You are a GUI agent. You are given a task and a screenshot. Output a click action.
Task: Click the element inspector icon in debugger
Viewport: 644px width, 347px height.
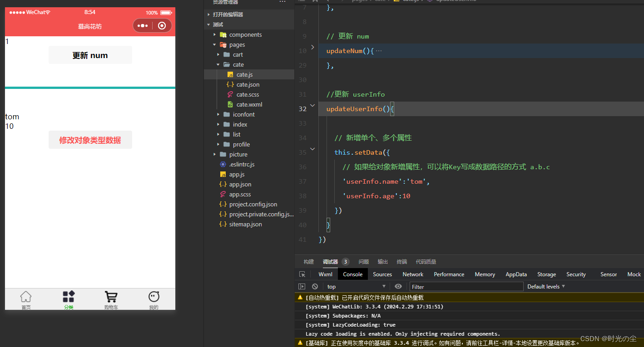pos(302,274)
